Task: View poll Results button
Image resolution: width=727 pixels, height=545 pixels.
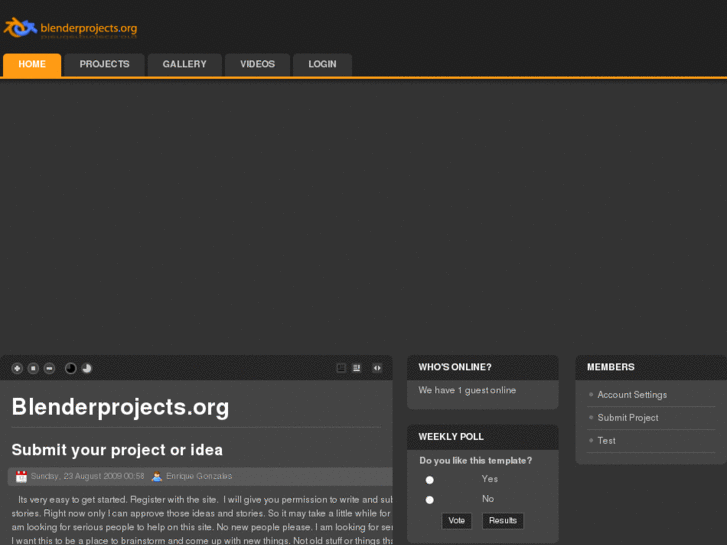Action: [x=503, y=520]
